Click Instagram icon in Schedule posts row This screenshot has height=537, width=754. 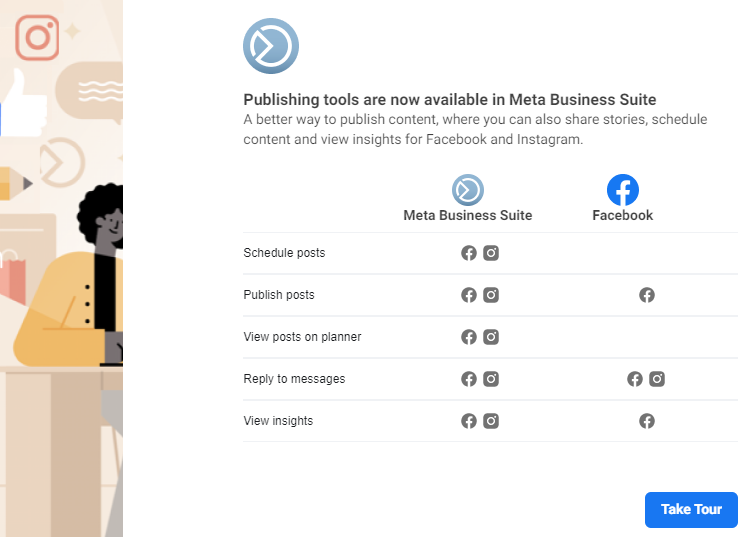[491, 253]
